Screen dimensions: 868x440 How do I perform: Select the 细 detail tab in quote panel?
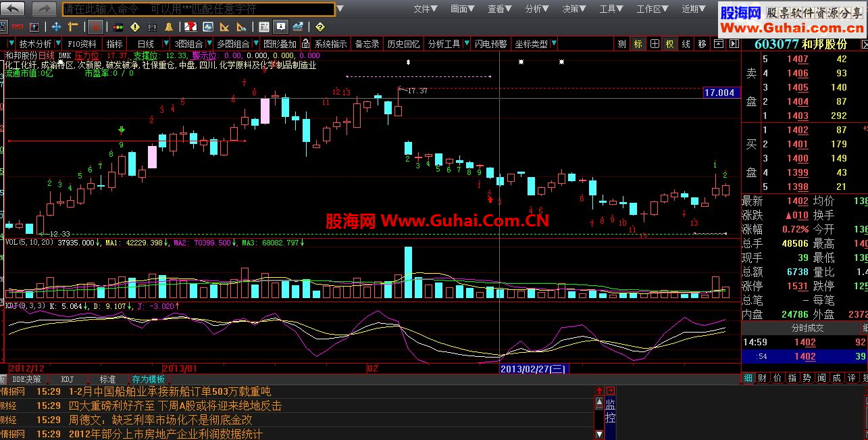coord(748,378)
